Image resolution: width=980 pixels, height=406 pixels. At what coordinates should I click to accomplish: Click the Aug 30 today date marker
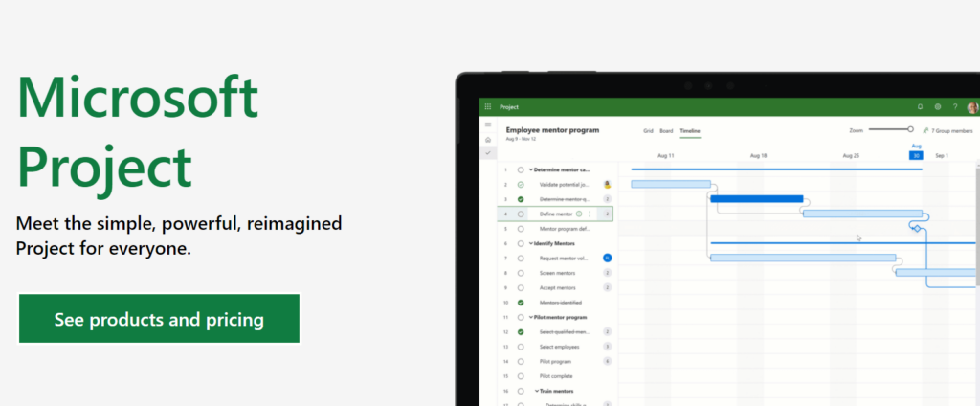click(916, 156)
